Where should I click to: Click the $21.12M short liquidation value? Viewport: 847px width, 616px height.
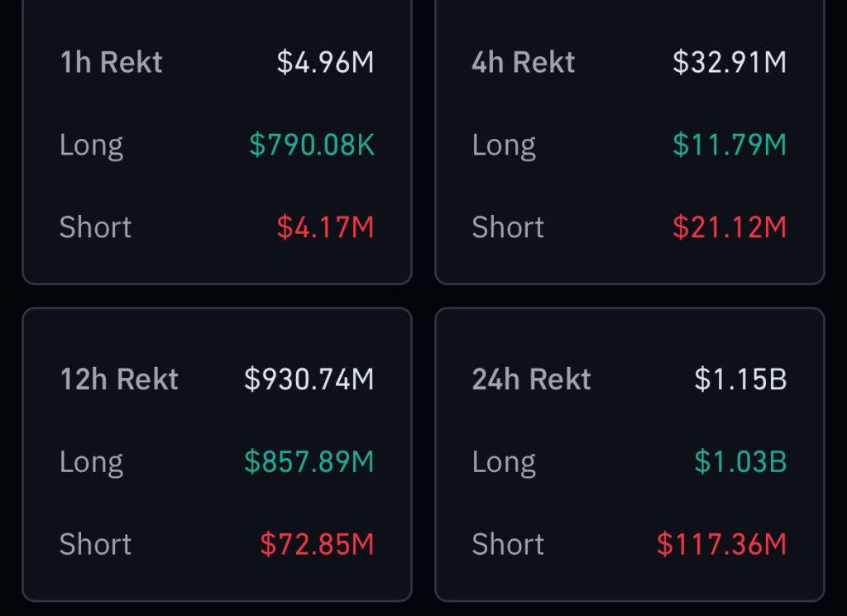(730, 227)
